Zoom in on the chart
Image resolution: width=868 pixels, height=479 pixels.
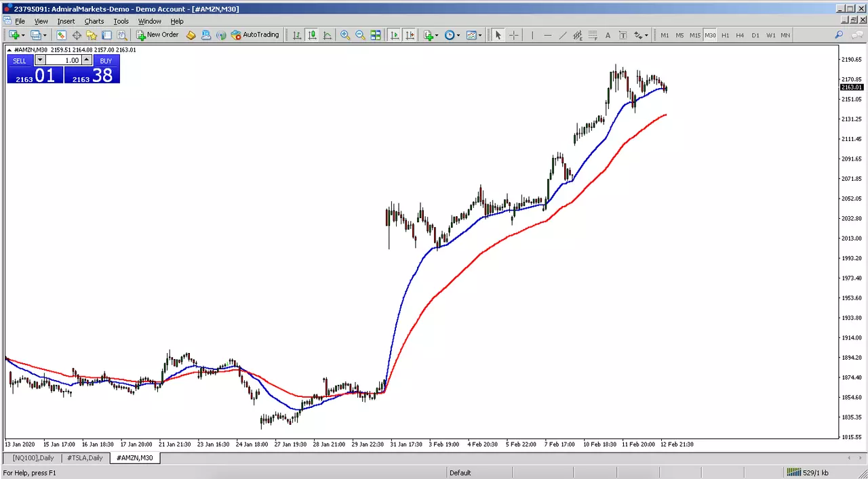coord(345,35)
